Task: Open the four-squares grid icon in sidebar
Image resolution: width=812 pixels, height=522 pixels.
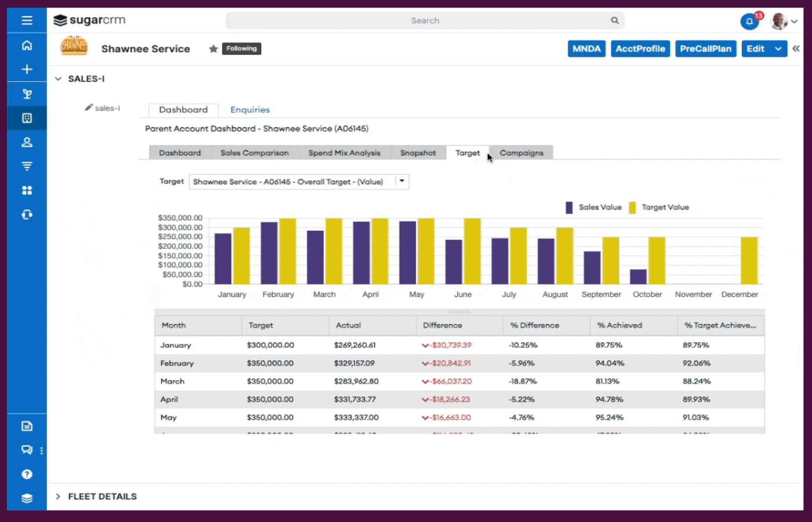Action: (27, 190)
